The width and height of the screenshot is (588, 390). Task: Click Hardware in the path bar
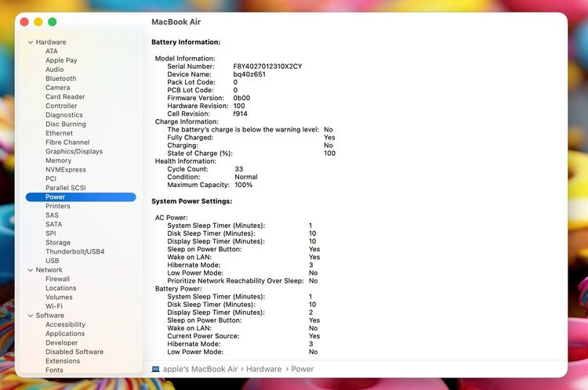[263, 370]
